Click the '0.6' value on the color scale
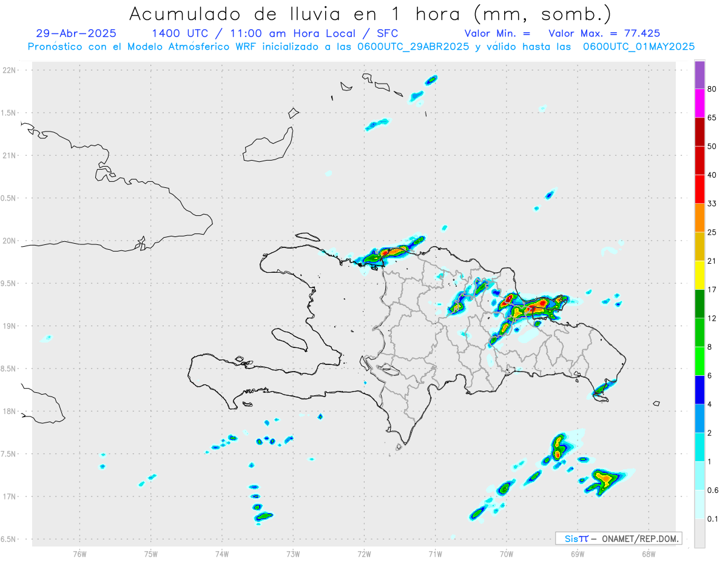The image size is (728, 562). coord(713,490)
